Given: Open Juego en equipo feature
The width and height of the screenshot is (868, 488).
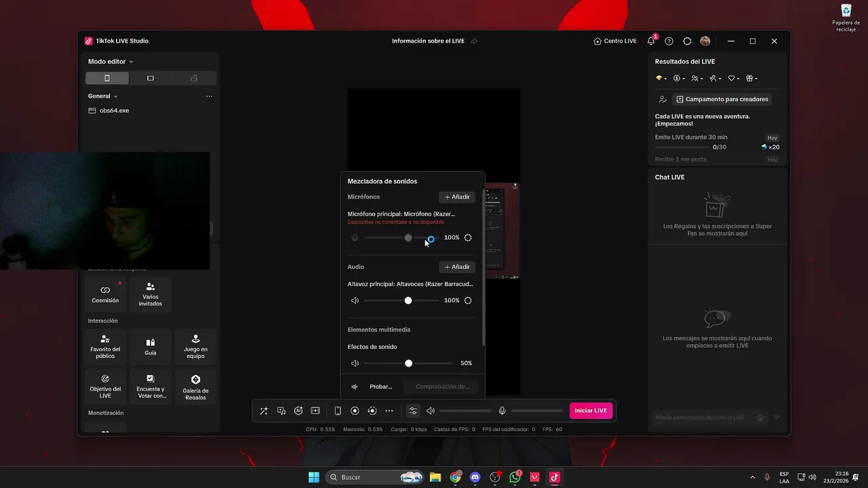Looking at the screenshot, I should 195,346.
